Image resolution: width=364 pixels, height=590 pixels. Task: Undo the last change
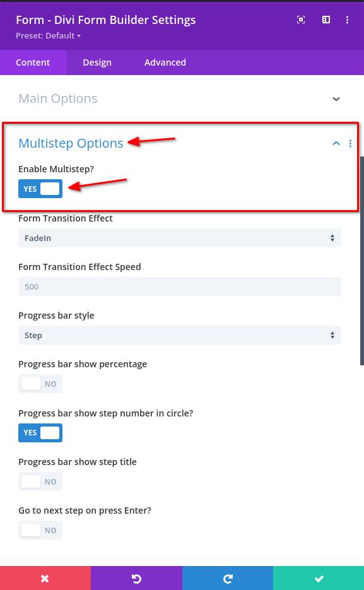pos(136,578)
